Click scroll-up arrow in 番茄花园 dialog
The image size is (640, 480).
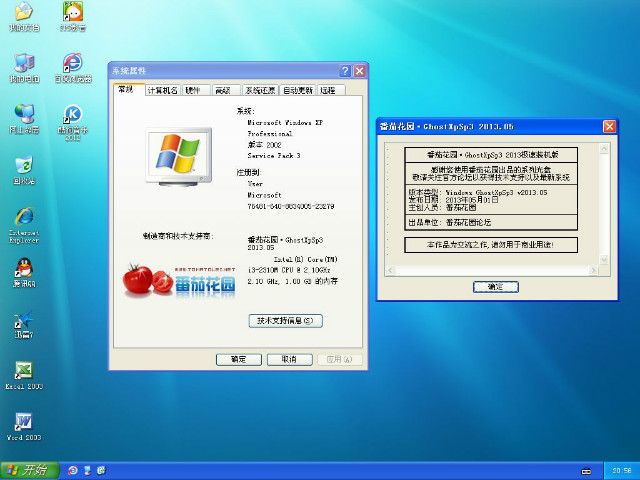click(x=604, y=148)
